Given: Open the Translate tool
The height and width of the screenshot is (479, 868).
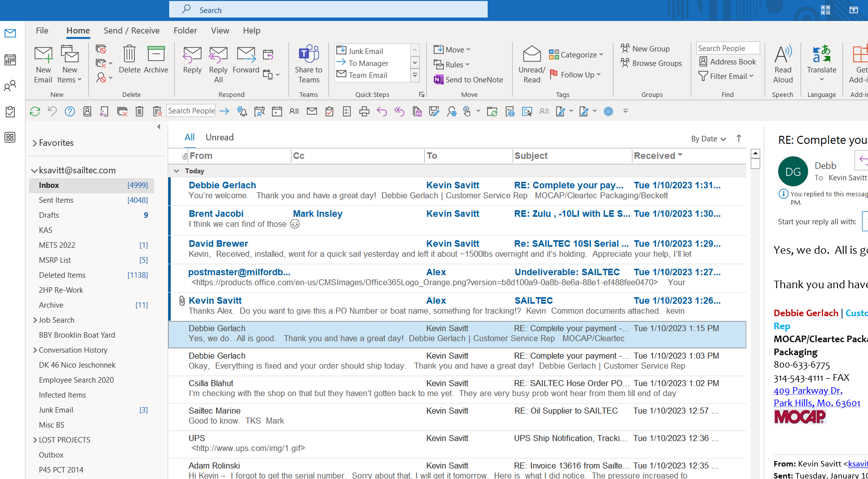Looking at the screenshot, I should (822, 64).
